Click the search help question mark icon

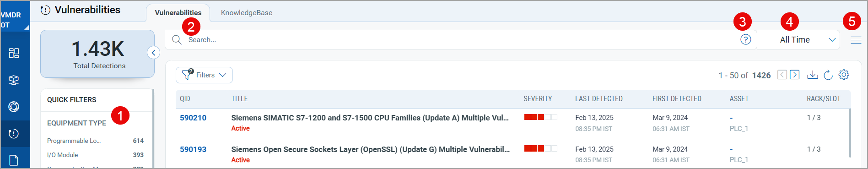tap(746, 39)
